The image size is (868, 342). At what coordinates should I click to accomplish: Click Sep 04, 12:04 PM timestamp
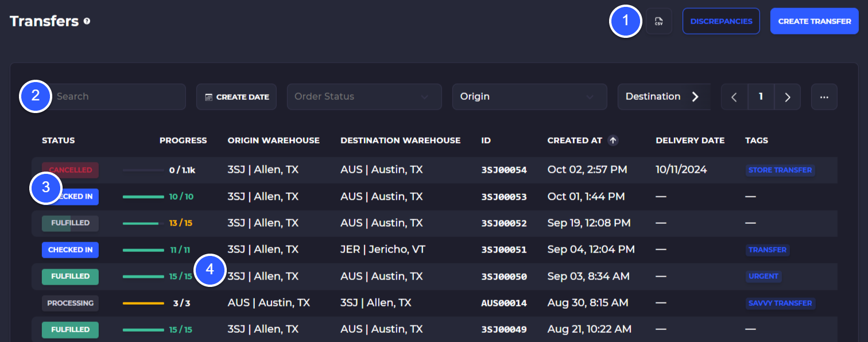click(x=591, y=250)
